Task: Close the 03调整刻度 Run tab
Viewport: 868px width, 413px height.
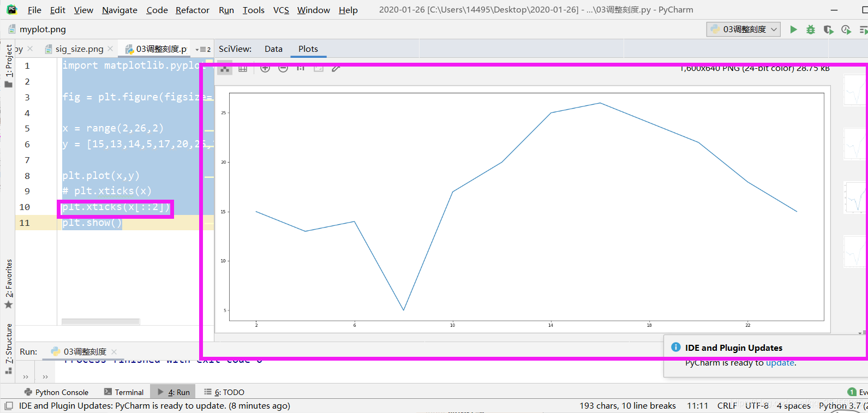Action: [114, 352]
